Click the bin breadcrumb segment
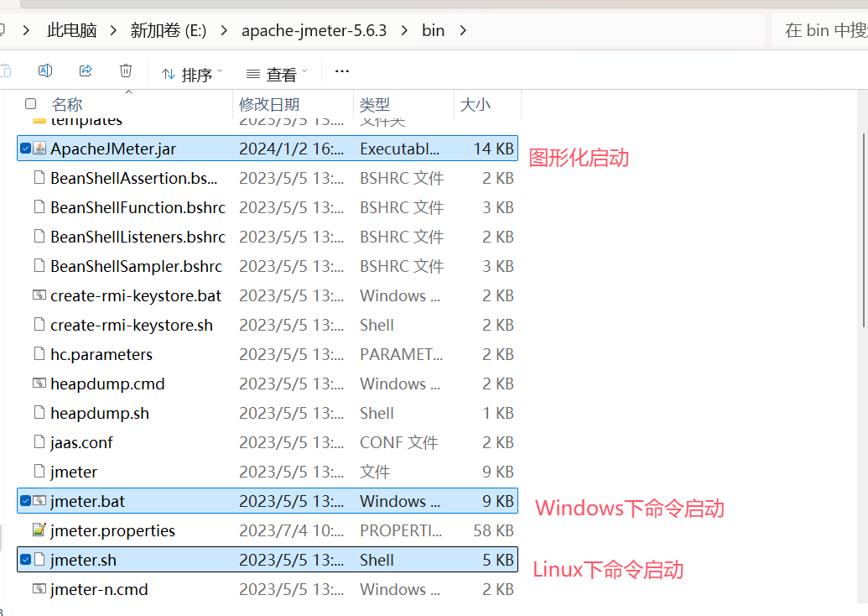The height and width of the screenshot is (616, 868). (x=433, y=30)
